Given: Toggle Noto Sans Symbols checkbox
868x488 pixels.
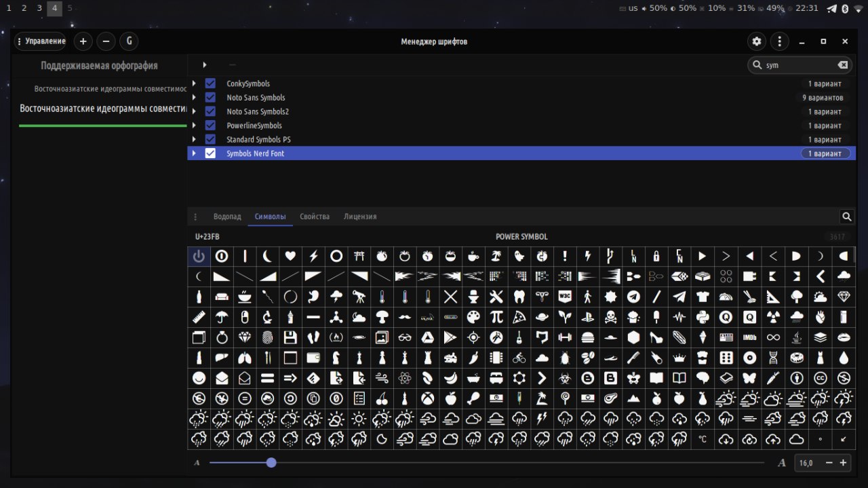Looking at the screenshot, I should click(210, 98).
